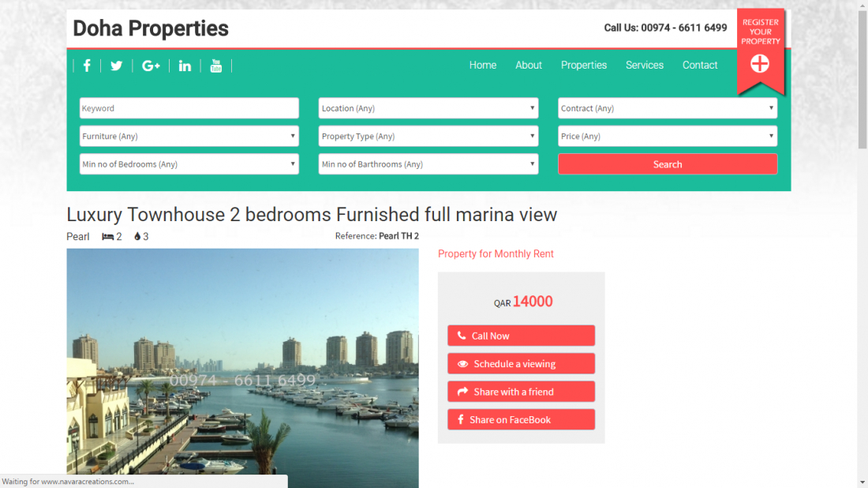The height and width of the screenshot is (488, 868).
Task: Click the scrollbar down arrow
Action: click(862, 483)
